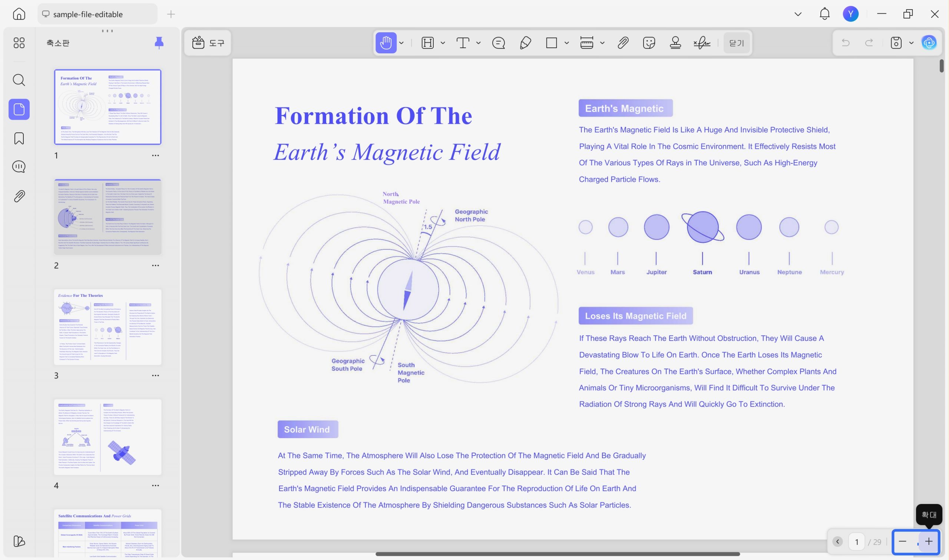Open more options for page 3
Image resolution: width=949 pixels, height=560 pixels.
tap(155, 375)
